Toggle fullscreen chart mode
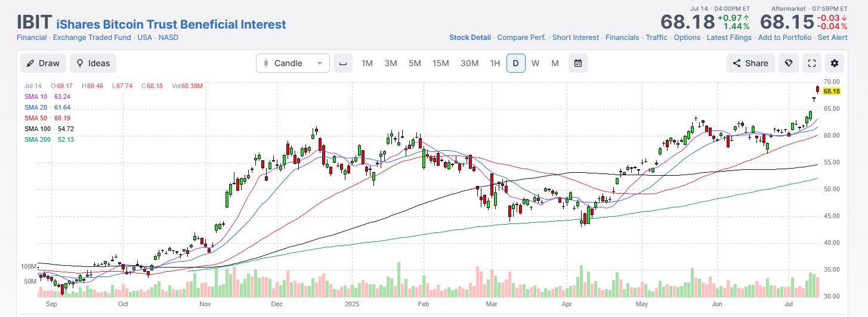This screenshot has width=868, height=317. pos(811,63)
